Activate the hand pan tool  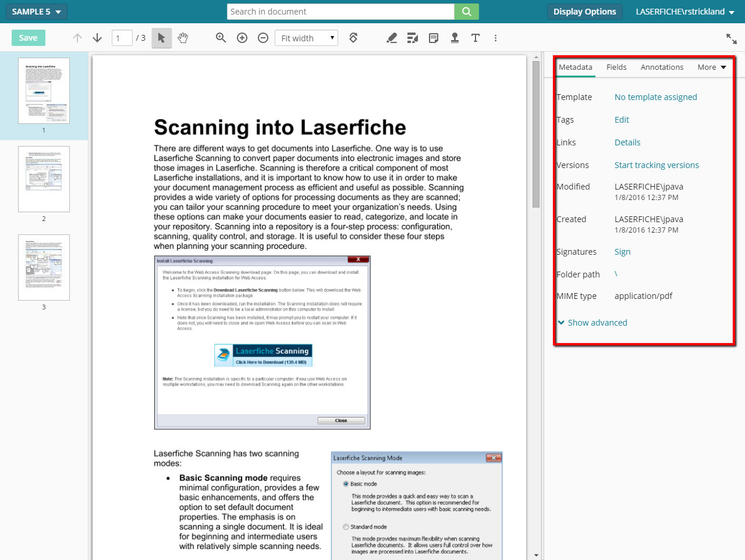183,38
